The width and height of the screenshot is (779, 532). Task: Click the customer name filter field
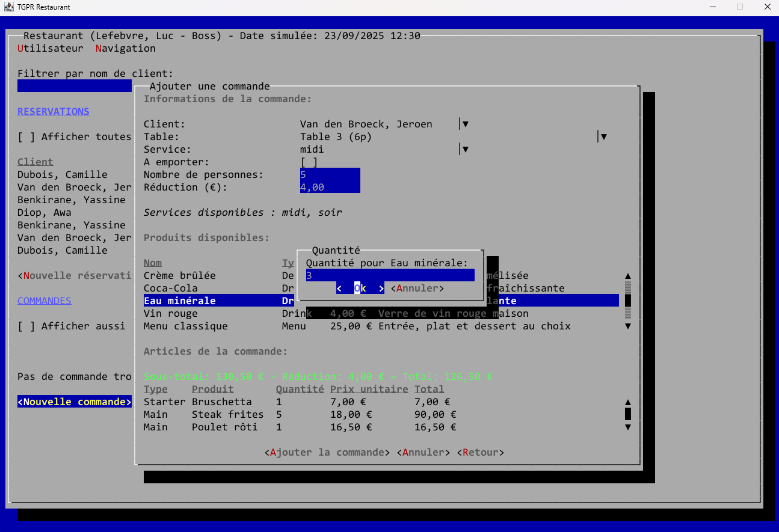tap(75, 86)
